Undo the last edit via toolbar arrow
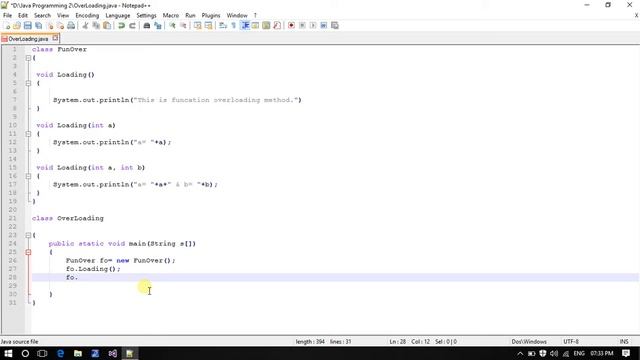640x360 pixels. tap(121, 25)
